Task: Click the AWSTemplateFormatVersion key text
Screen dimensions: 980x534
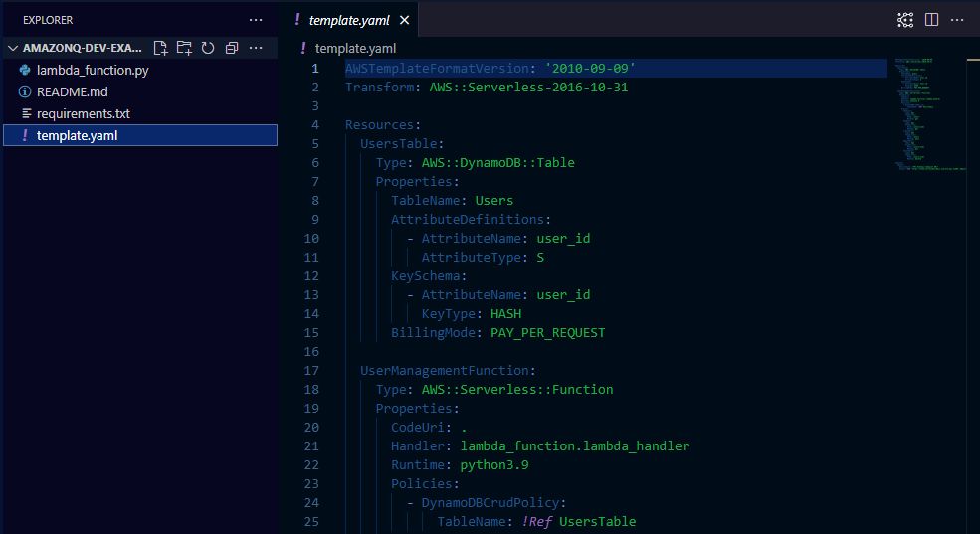Action: pos(437,68)
